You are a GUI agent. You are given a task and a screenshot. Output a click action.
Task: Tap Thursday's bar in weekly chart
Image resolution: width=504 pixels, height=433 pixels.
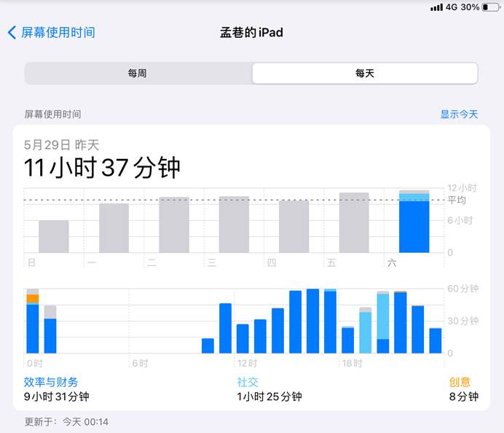(x=294, y=227)
